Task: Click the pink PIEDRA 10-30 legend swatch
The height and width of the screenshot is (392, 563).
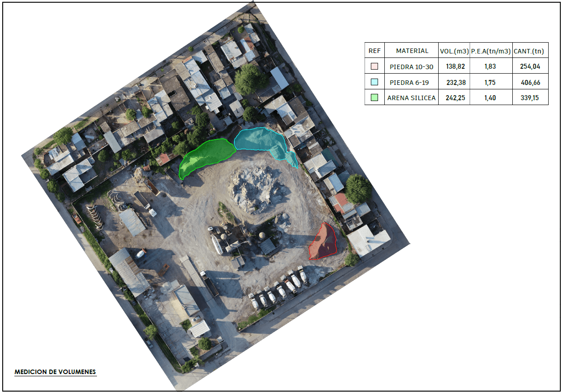Action: point(374,67)
